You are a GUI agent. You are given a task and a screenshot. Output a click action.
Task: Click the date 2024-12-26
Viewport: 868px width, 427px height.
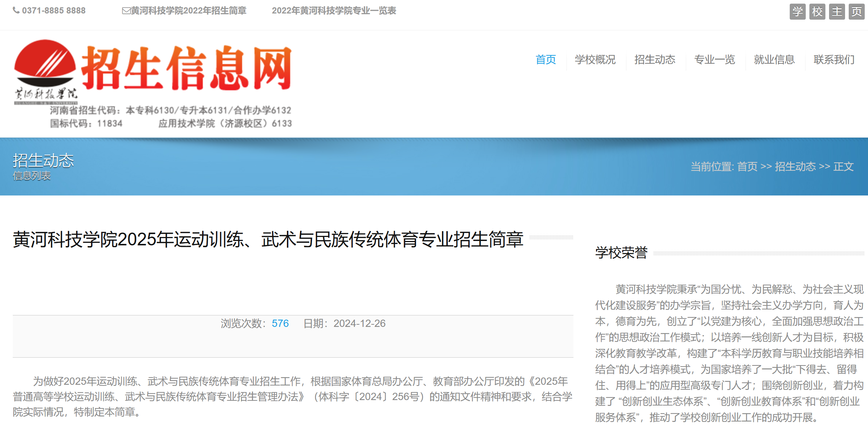(359, 323)
